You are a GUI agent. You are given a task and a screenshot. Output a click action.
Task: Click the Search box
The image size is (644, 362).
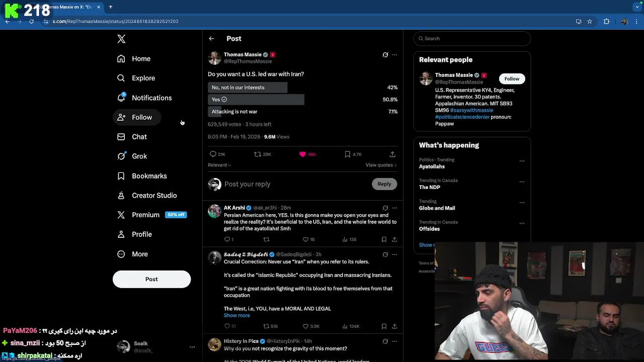(472, 39)
